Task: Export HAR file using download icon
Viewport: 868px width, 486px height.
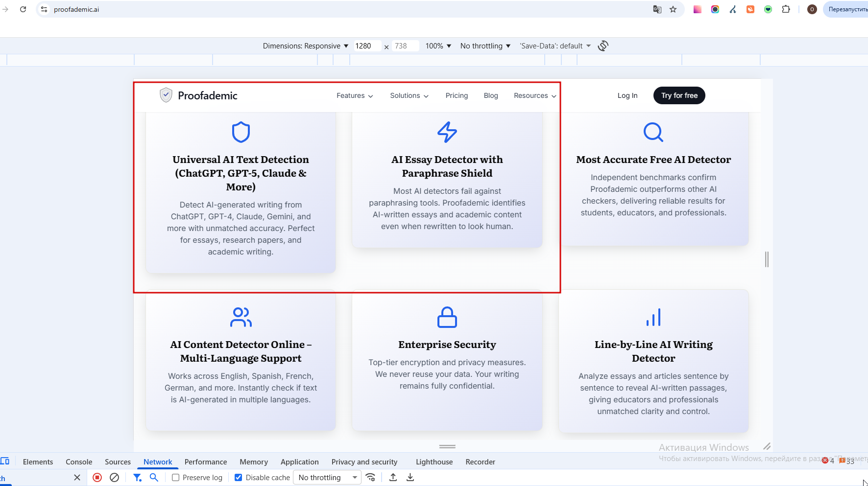Action: pos(410,477)
